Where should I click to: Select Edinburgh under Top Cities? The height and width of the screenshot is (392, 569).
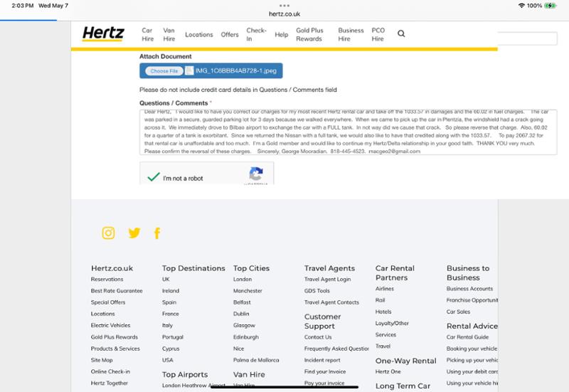coord(245,337)
